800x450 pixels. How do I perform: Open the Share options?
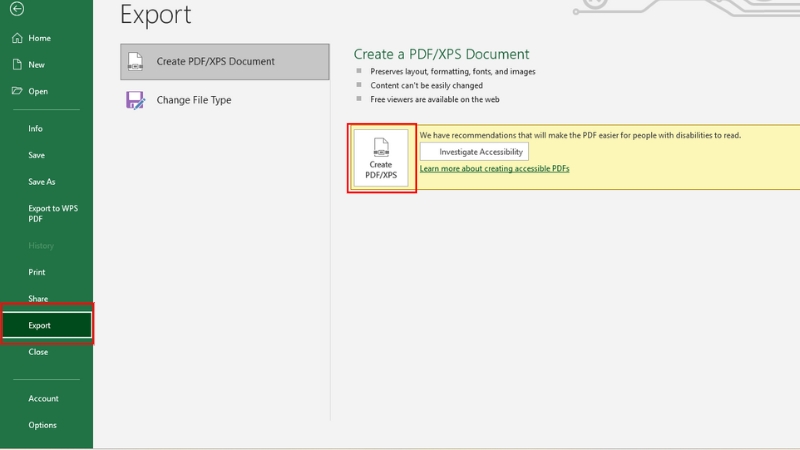[37, 299]
